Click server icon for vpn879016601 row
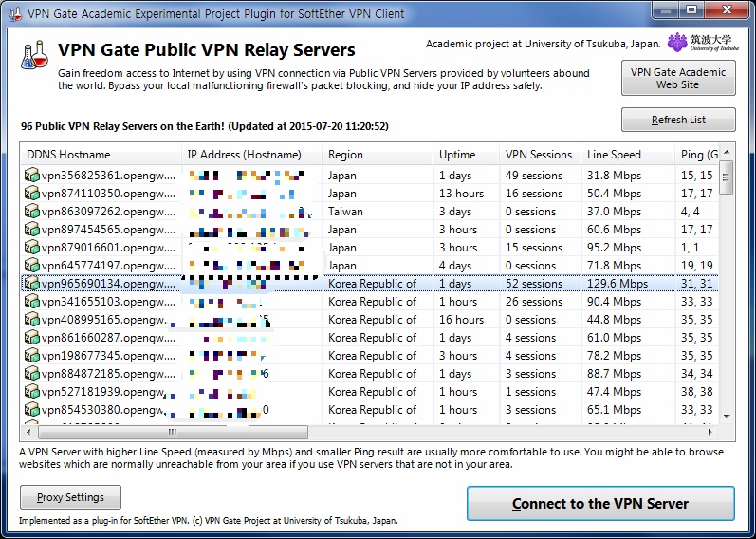 click(32, 247)
